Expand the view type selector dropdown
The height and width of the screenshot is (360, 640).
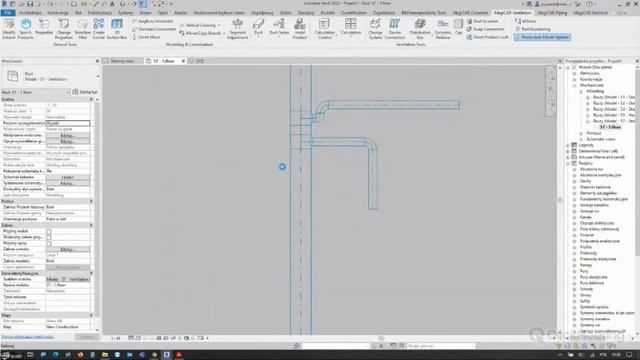tap(98, 76)
